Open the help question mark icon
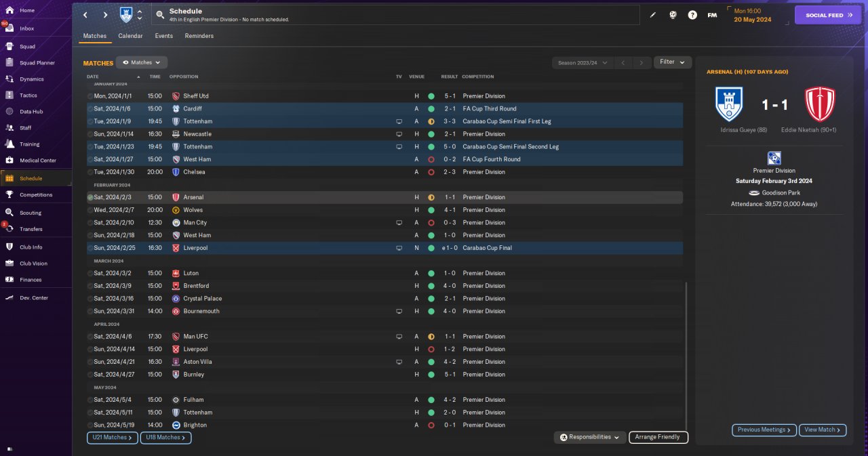The height and width of the screenshot is (456, 868). click(692, 14)
